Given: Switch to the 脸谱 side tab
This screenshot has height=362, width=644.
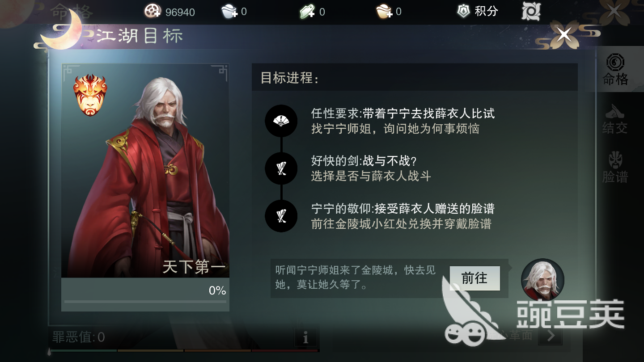Looking at the screenshot, I should point(615,168).
